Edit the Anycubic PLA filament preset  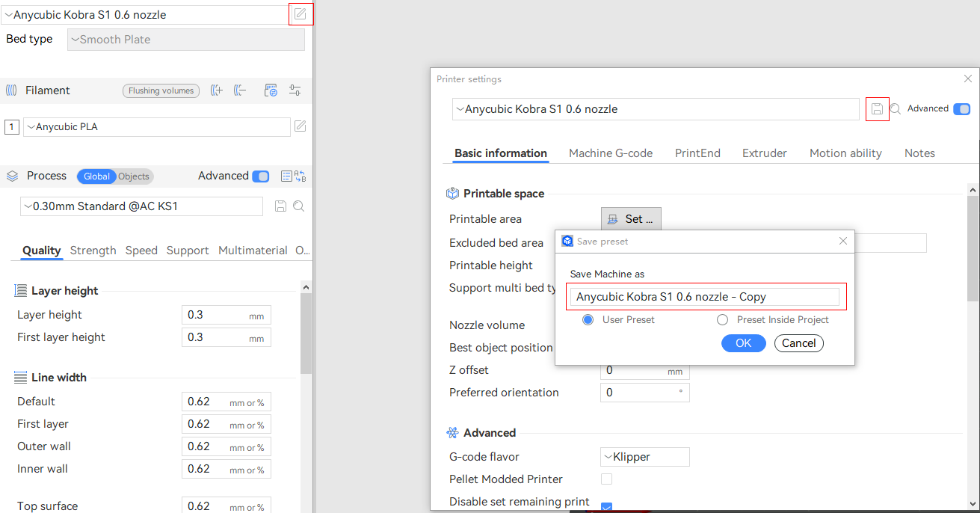pyautogui.click(x=300, y=126)
